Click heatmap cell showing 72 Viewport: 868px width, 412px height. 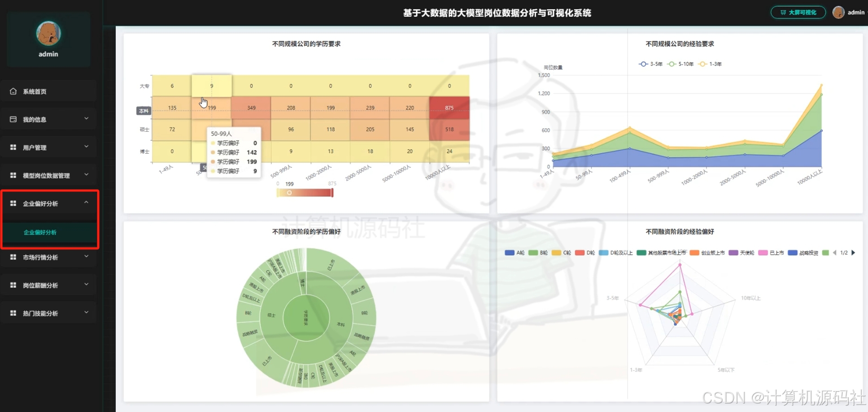(x=172, y=129)
